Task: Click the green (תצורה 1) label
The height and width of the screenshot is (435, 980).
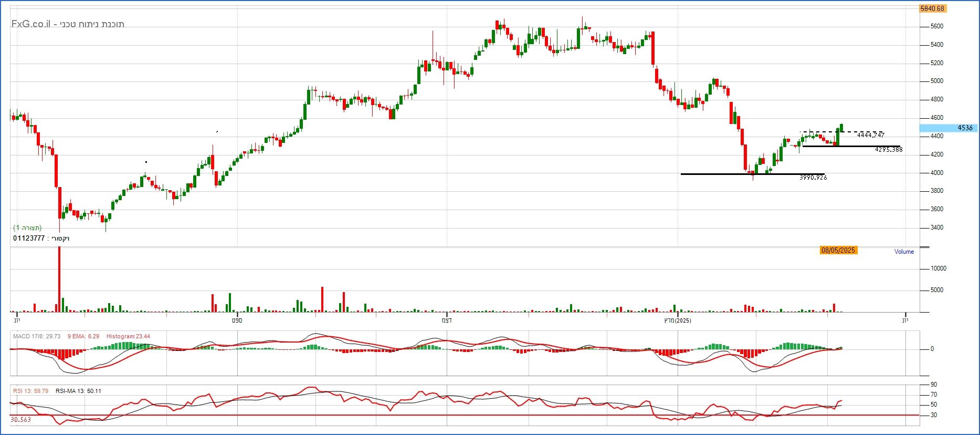Action: [27, 228]
